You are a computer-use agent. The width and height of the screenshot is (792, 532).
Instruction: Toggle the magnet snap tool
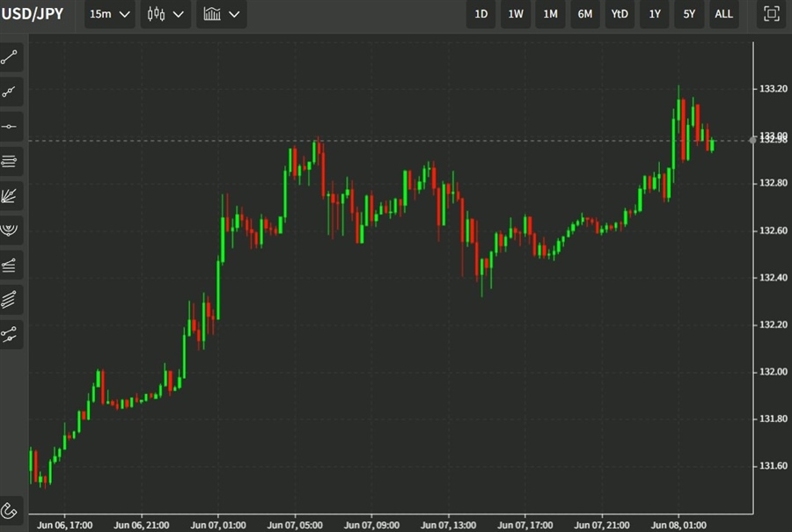tap(11, 510)
